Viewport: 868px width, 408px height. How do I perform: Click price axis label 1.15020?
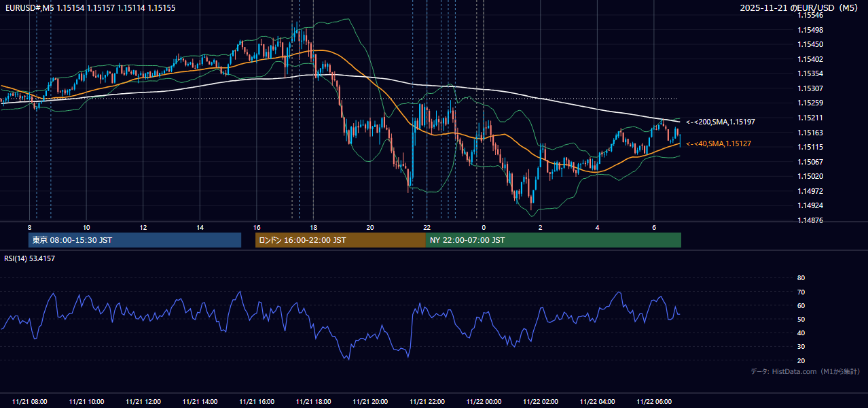click(810, 176)
